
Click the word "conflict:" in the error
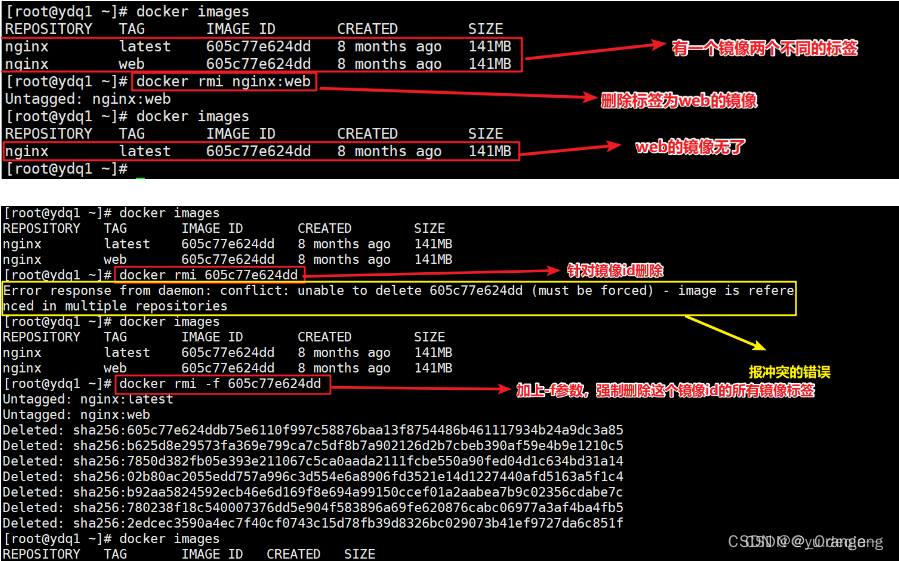click(255, 291)
